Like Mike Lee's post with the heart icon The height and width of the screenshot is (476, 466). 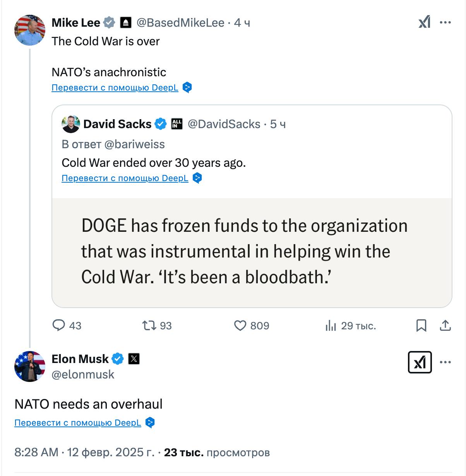[x=240, y=325]
